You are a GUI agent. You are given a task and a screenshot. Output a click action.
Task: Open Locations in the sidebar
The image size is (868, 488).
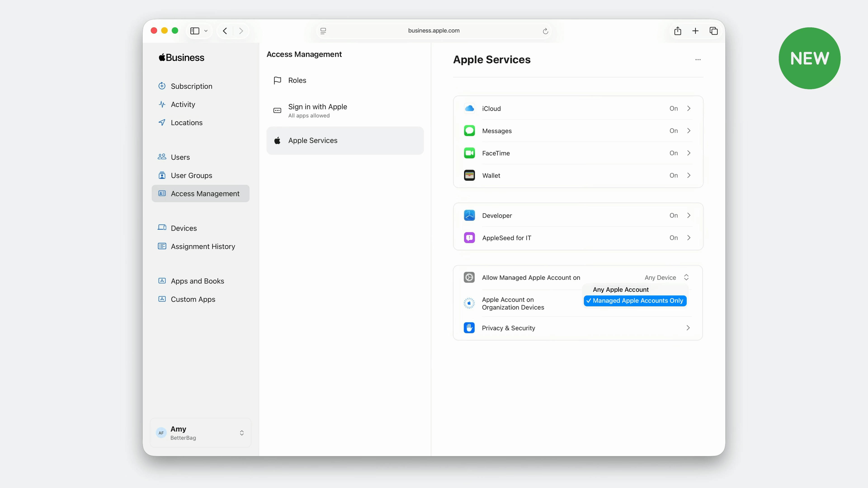pyautogui.click(x=200, y=123)
